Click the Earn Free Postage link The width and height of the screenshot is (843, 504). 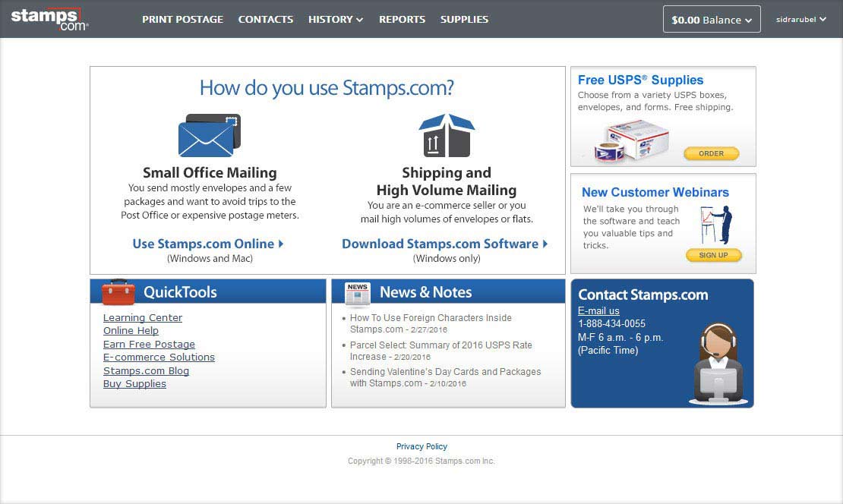pos(149,344)
